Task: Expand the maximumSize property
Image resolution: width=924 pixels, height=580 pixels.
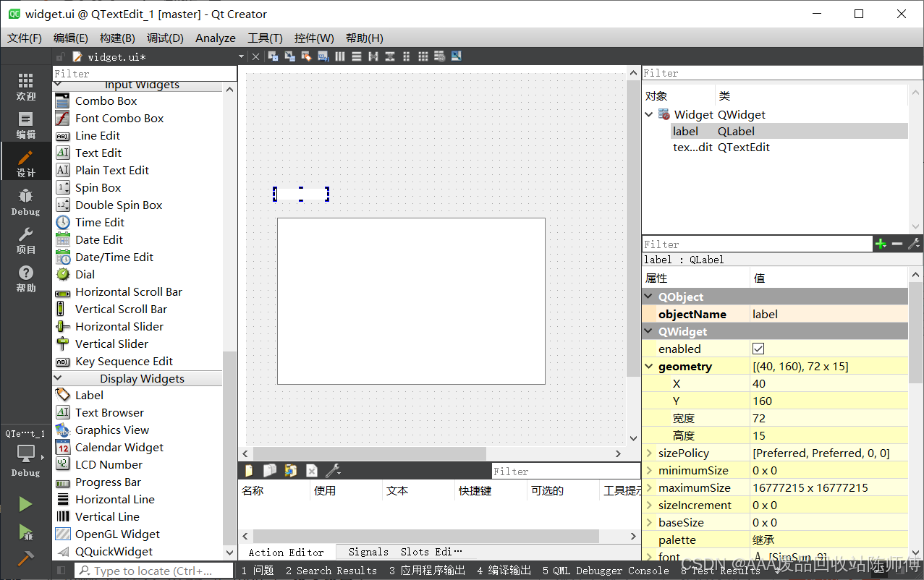Action: (649, 487)
